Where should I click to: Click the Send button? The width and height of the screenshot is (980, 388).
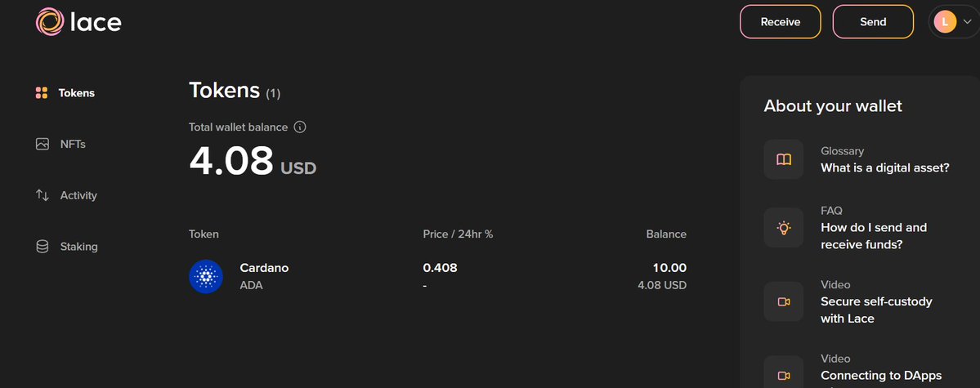tap(873, 22)
